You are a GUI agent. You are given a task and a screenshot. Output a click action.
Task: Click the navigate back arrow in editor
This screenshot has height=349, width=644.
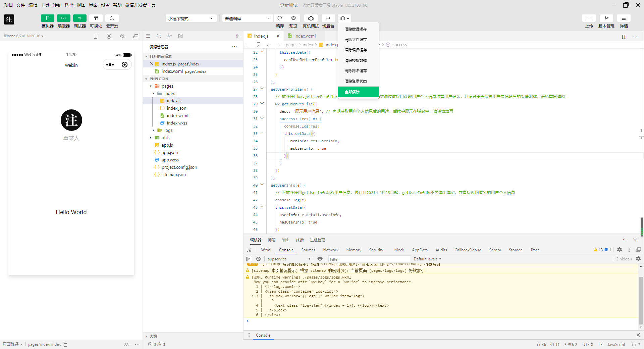coord(269,45)
